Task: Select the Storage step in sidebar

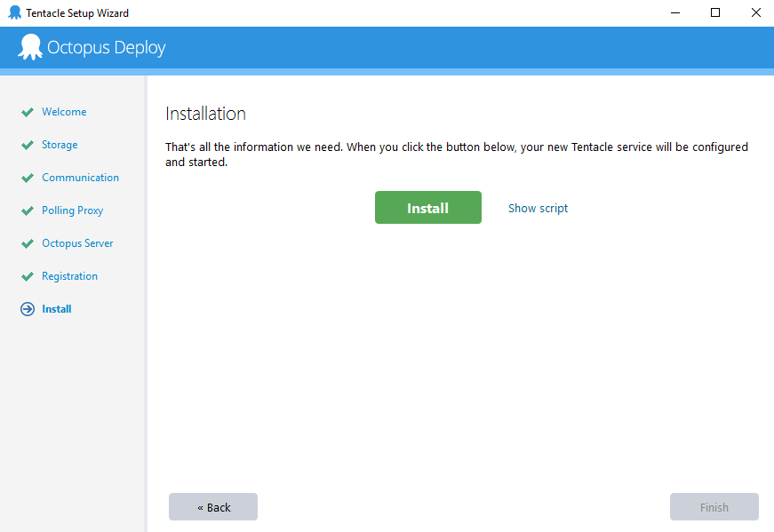Action: (60, 145)
